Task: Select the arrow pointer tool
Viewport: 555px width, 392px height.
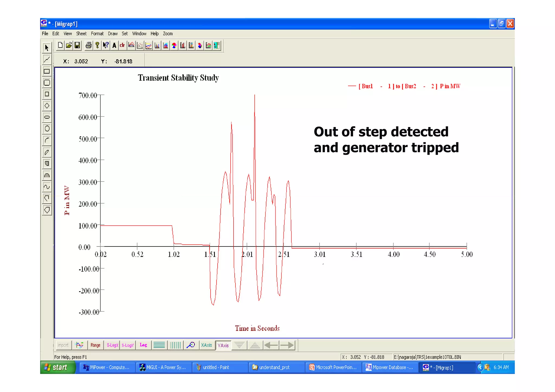Action: click(47, 48)
